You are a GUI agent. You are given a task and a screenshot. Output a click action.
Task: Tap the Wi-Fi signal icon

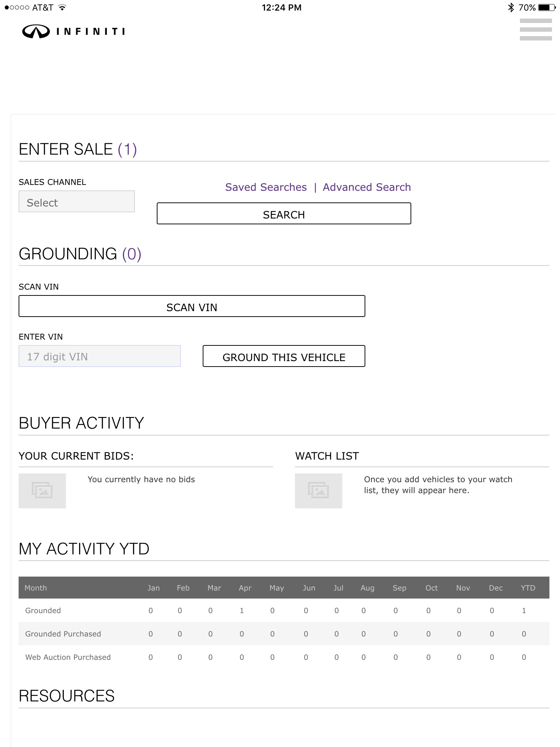(x=62, y=7)
